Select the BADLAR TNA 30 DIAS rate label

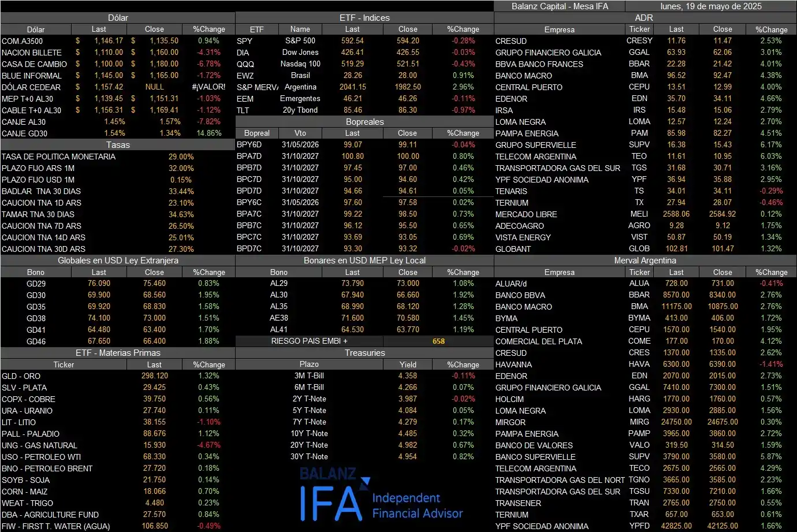(x=41, y=191)
